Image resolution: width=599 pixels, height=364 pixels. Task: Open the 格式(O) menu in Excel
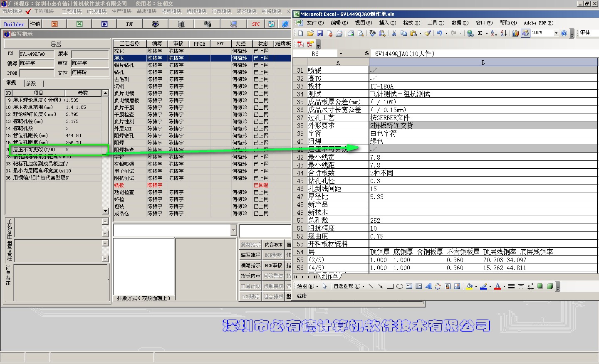click(x=411, y=23)
